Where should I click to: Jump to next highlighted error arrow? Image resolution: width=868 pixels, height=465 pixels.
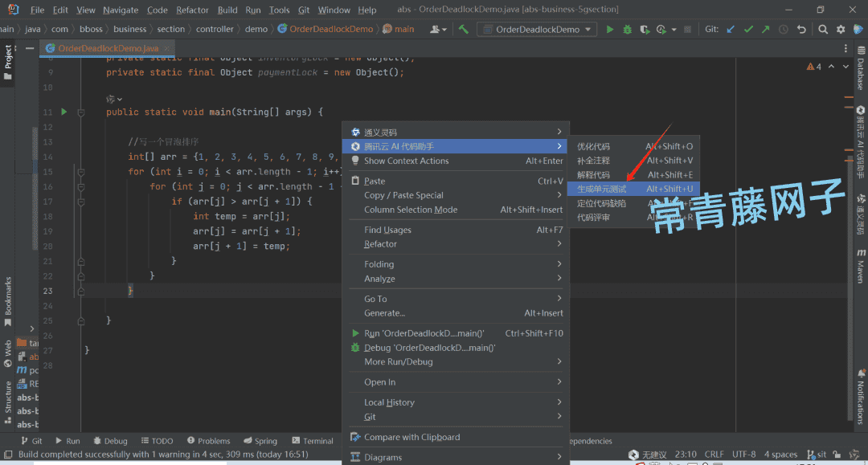point(845,67)
